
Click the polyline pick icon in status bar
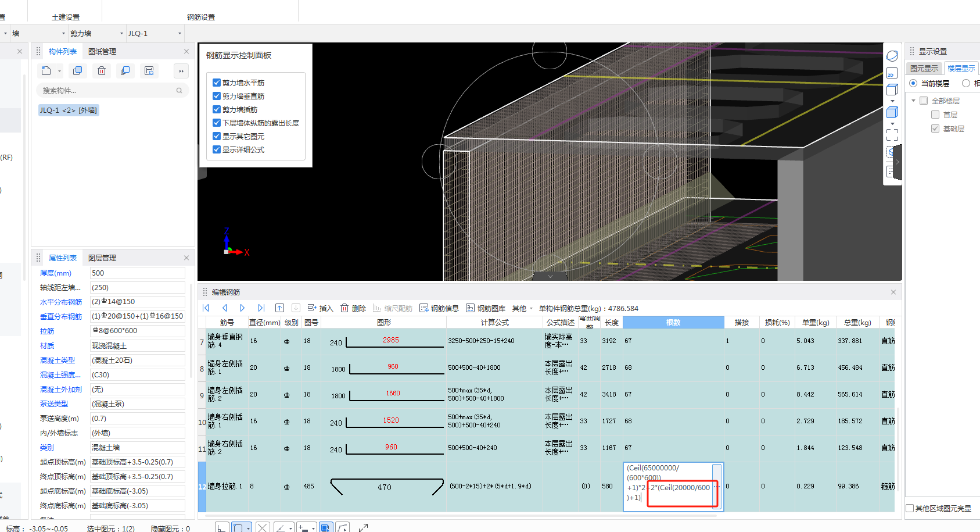click(343, 527)
